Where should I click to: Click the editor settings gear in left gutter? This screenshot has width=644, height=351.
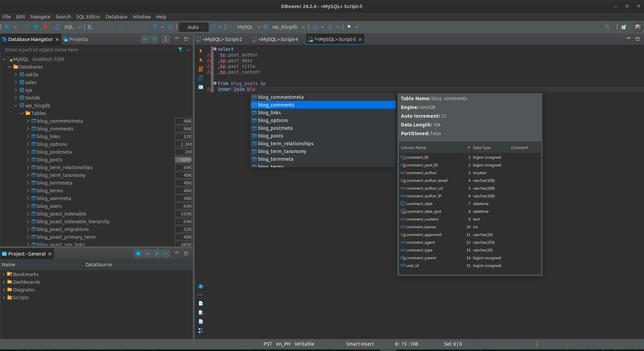tap(201, 286)
